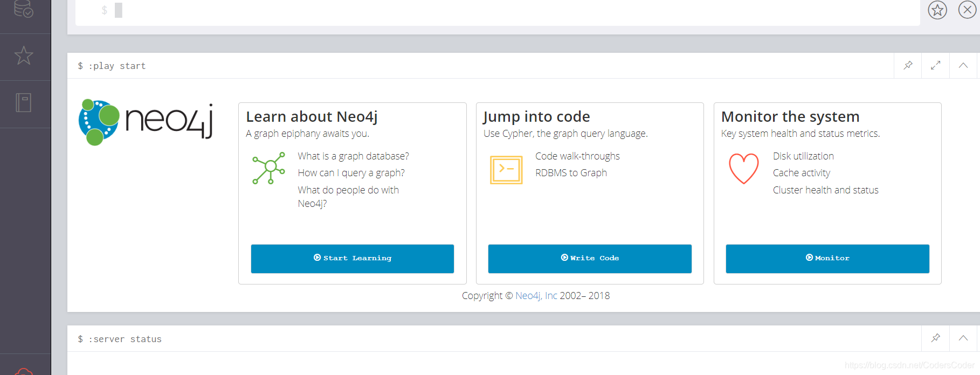The height and width of the screenshot is (375, 980).
Task: Open the Favorites star in sidebar
Action: [24, 55]
